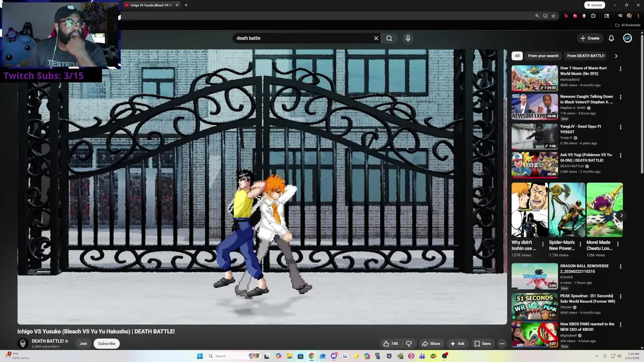Viewport: 644px width, 362px height.
Task: Click the magnifier search button beside the search box
Action: coord(389,38)
